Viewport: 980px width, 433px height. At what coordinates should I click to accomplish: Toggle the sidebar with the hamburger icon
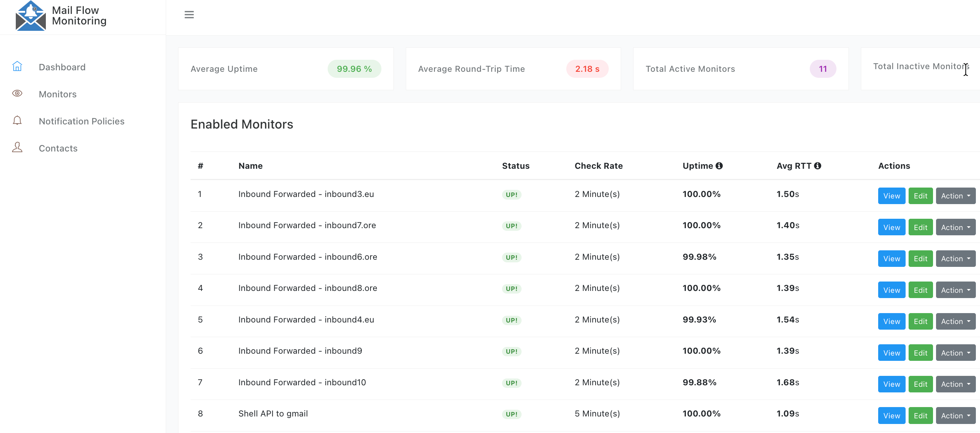(x=189, y=14)
